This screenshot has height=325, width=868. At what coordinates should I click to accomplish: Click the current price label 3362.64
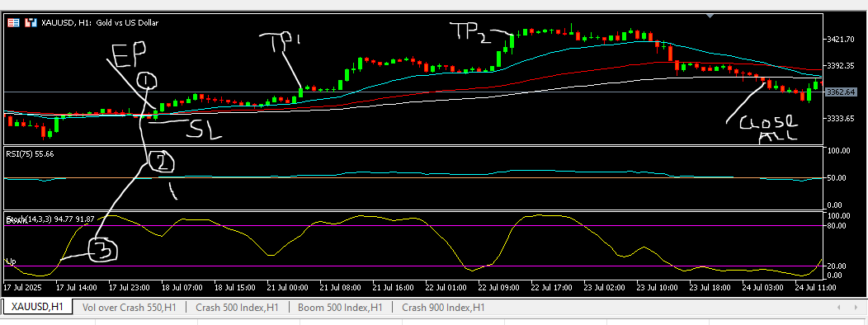click(840, 92)
